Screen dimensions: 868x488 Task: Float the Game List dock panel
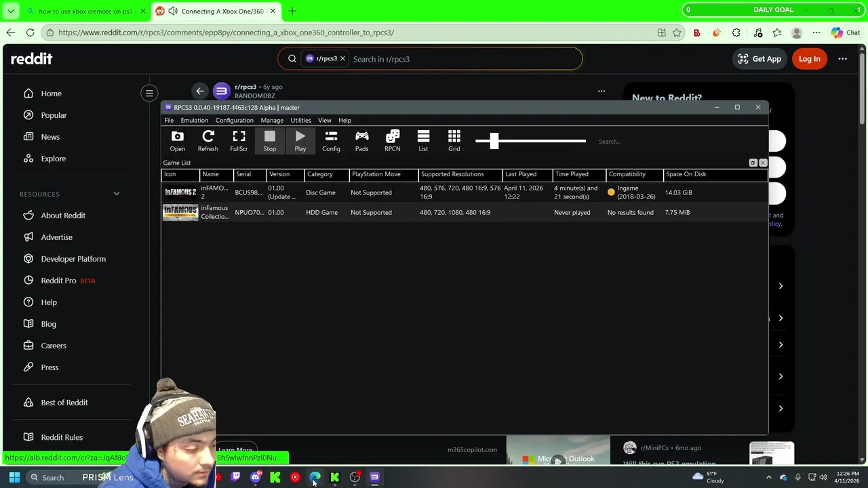coord(753,163)
